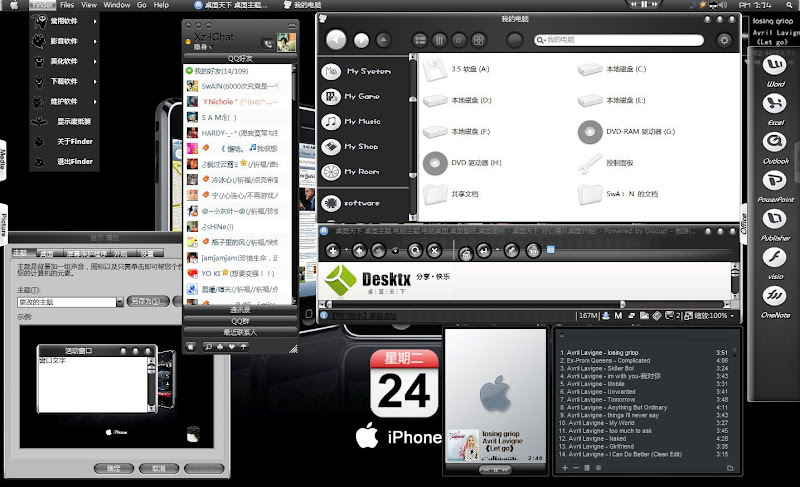Image resolution: width=800 pixels, height=487 pixels.
Task: Open the QQ群 panel in QQ
Action: click(x=240, y=321)
